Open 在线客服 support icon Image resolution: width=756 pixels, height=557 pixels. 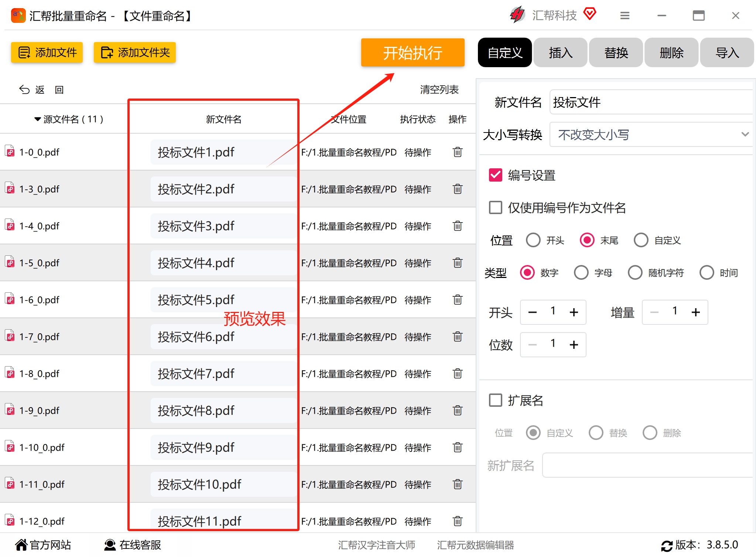point(110,545)
